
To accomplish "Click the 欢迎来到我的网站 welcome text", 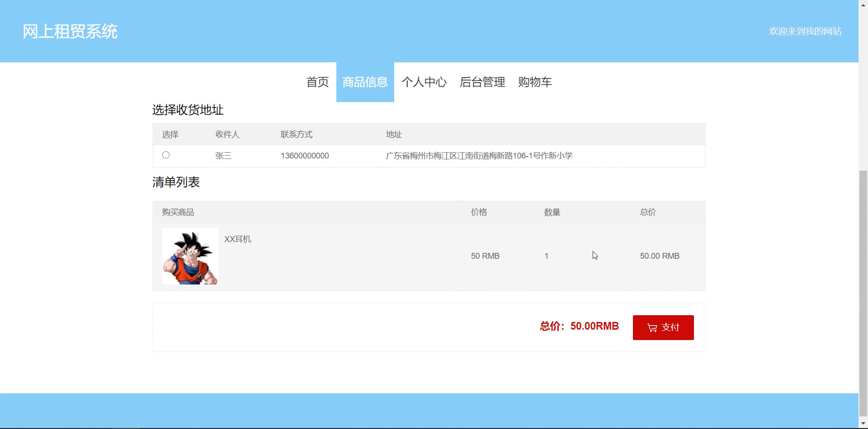I will pos(805,31).
